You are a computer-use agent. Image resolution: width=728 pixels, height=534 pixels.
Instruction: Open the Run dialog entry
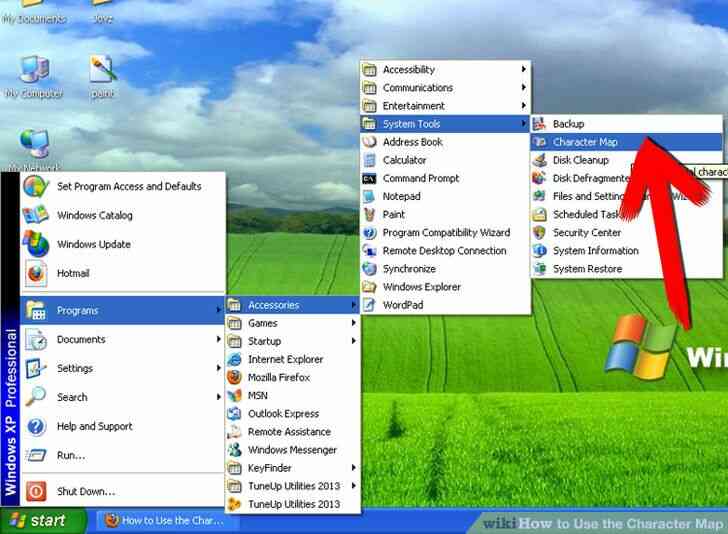click(123, 455)
